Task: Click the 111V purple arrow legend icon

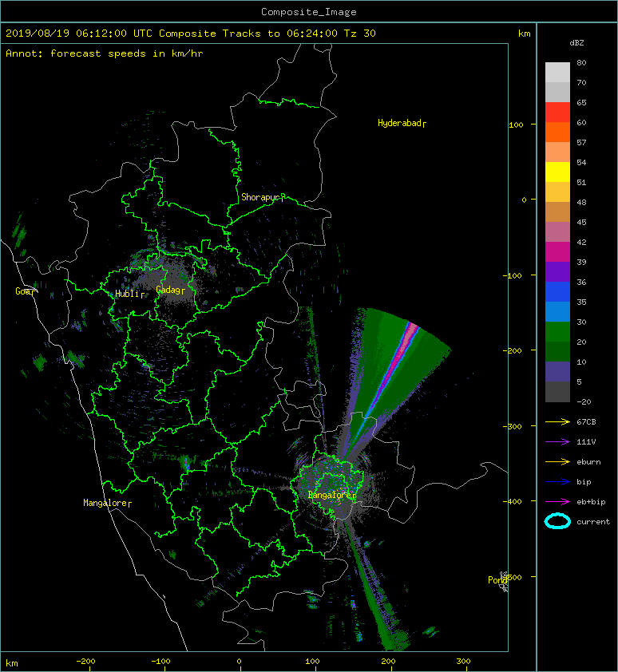Action: click(557, 442)
